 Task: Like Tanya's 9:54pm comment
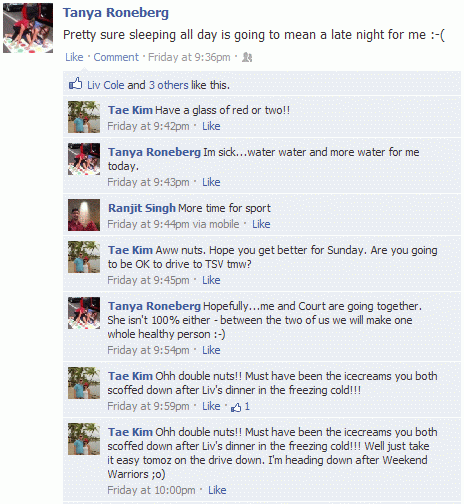211,350
